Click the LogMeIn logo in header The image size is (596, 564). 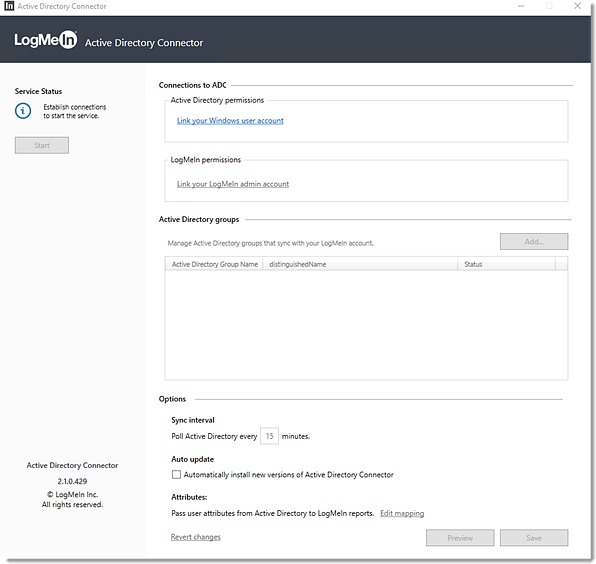tap(46, 40)
